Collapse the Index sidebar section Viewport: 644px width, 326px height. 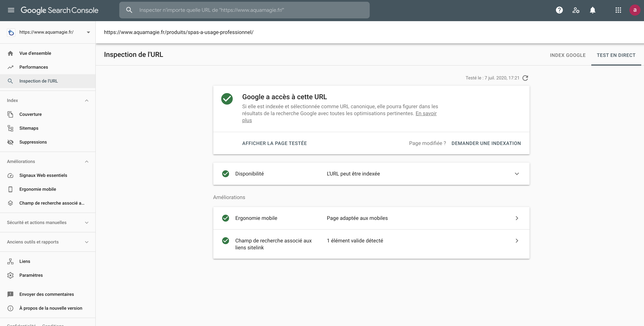point(87,101)
